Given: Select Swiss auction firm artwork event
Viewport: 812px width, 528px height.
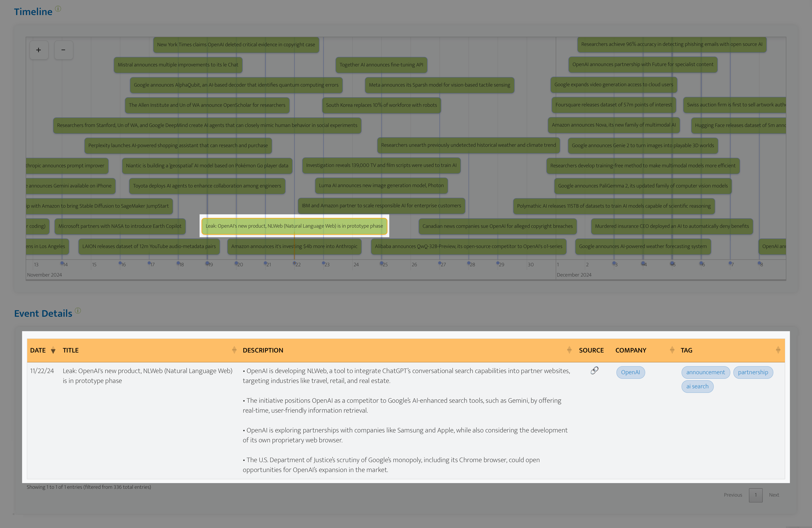Looking at the screenshot, I should pos(734,105).
